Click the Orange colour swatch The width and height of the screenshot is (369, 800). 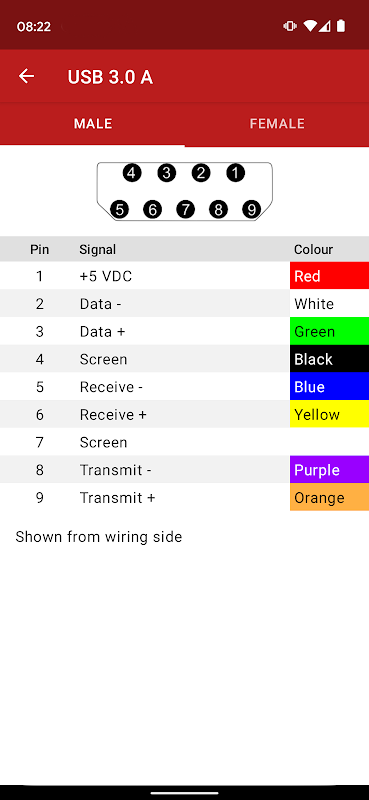coord(329,497)
